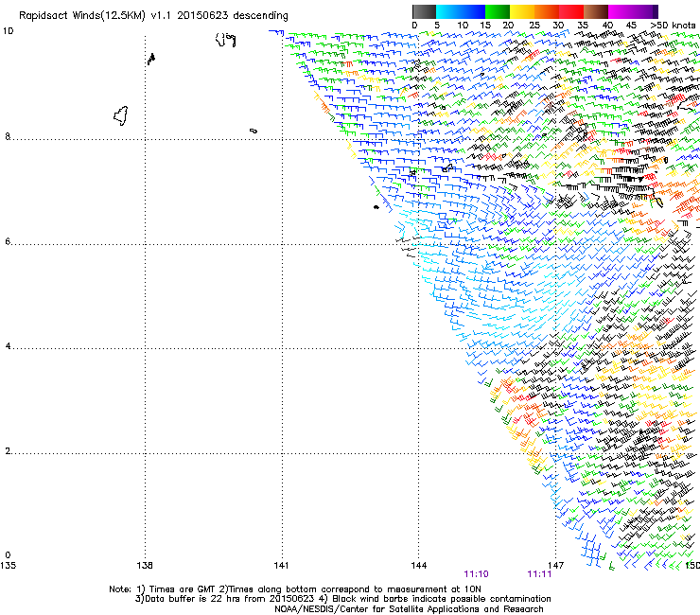This screenshot has width=700, height=615.
Task: Click the '>50 knots' legend label
Action: [673, 25]
